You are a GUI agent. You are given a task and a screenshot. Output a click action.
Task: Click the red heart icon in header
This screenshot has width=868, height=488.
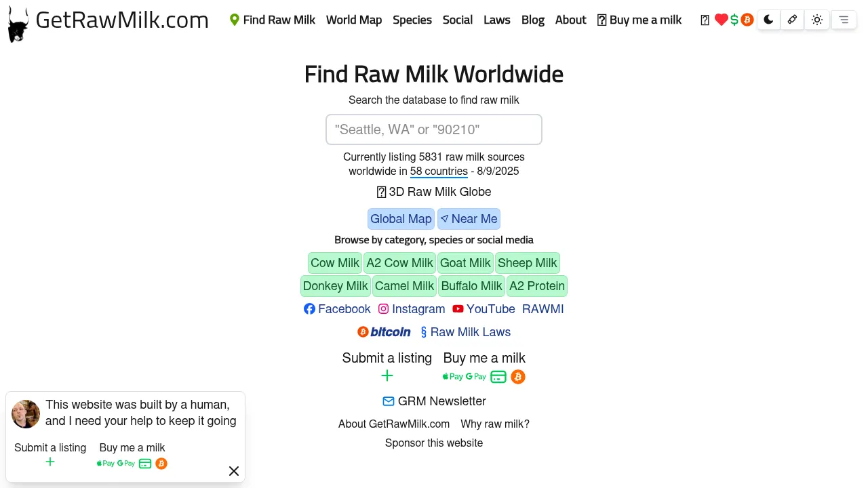tap(722, 20)
